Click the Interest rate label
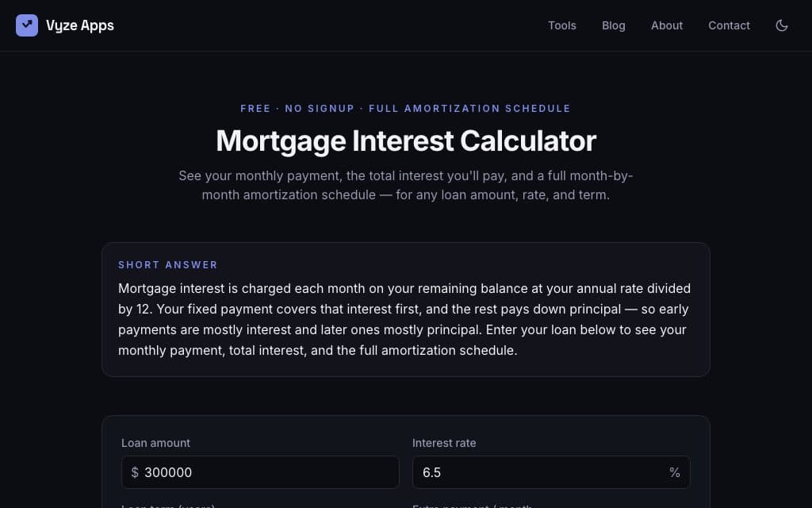 444,443
